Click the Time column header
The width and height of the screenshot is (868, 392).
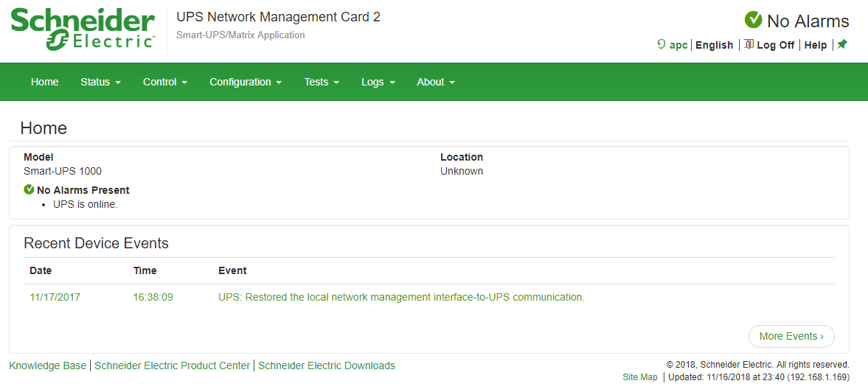coord(145,270)
